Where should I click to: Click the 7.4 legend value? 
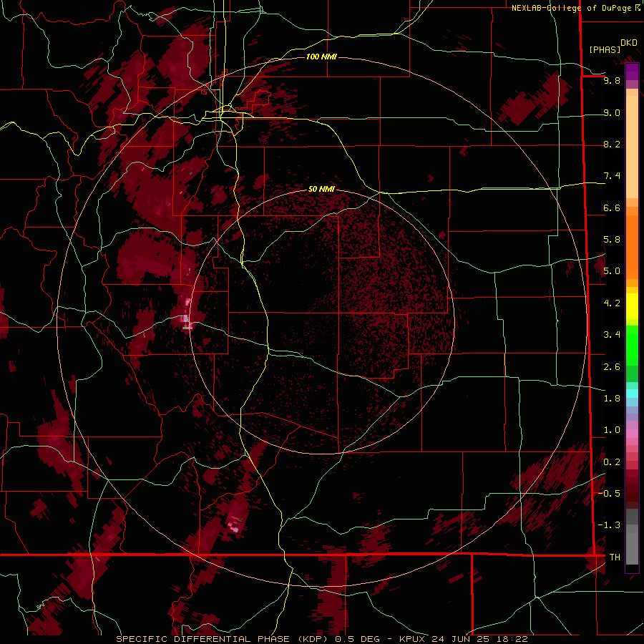612,176
